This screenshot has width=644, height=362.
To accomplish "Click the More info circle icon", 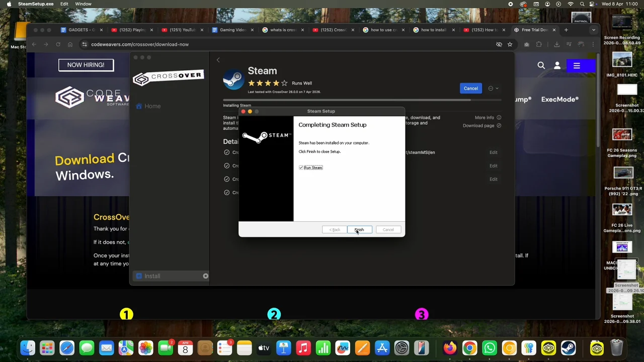I will 499,117.
